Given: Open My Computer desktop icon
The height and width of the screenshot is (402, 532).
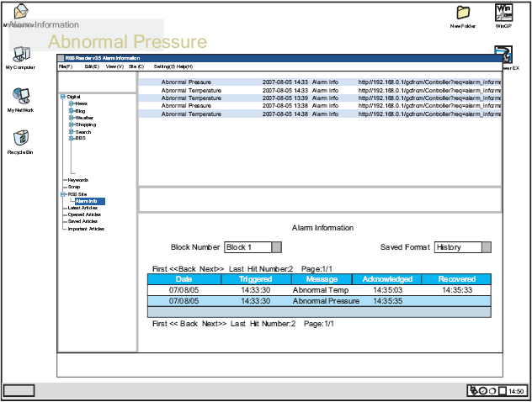Looking at the screenshot, I should 21,56.
